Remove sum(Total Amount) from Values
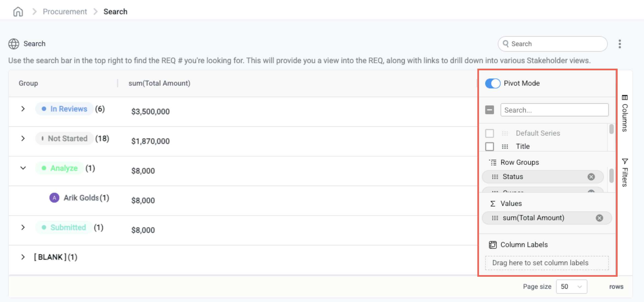Viewport: 644px width, 302px height. point(599,218)
